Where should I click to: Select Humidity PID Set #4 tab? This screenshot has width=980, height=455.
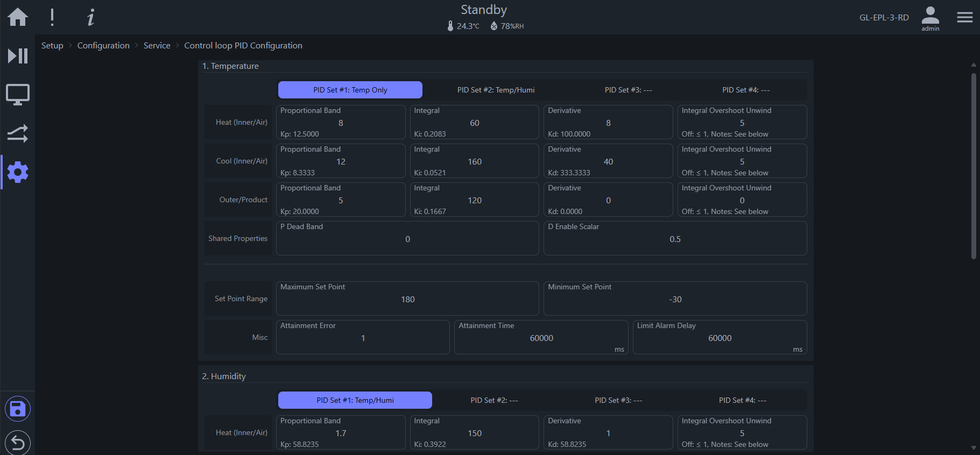[x=743, y=400]
